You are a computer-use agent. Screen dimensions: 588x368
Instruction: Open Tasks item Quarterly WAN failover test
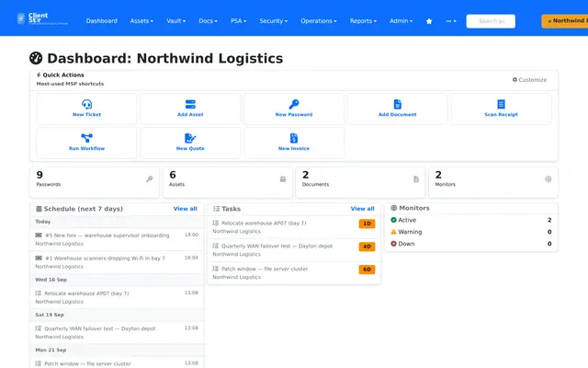[x=294, y=250]
